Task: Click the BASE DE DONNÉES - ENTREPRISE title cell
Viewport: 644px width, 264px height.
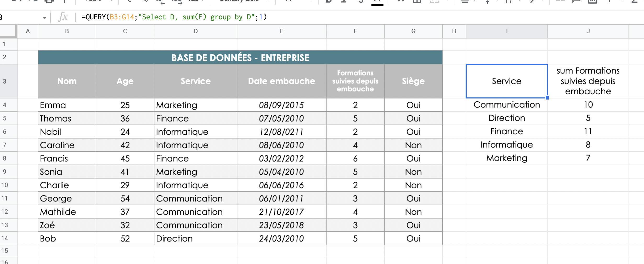Action: click(240, 57)
